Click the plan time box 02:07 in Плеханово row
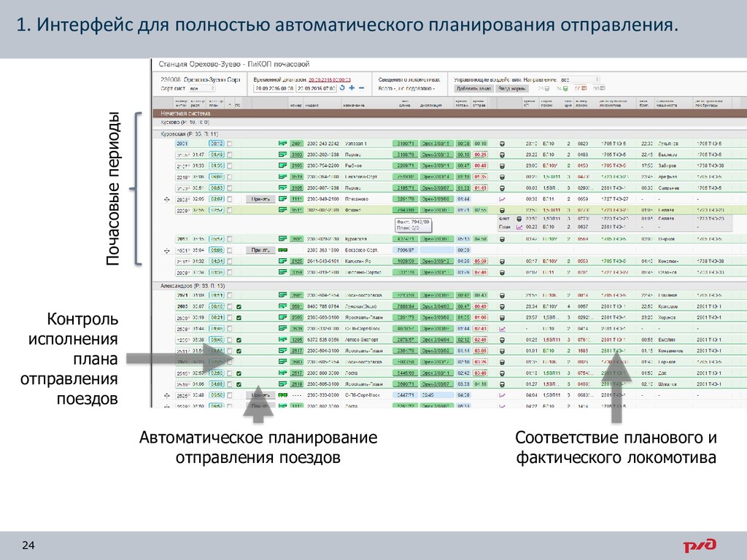 [x=217, y=199]
